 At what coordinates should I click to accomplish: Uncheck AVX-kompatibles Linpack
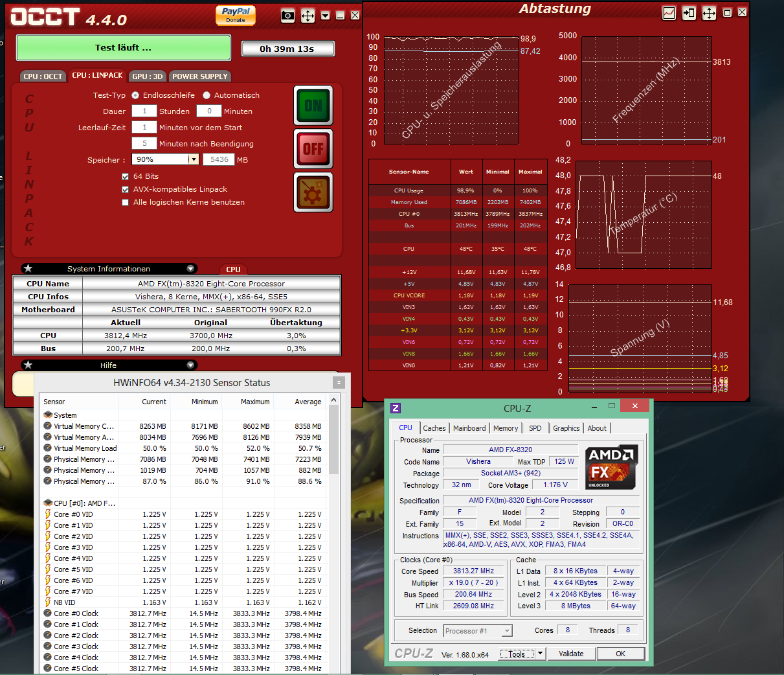coord(126,189)
